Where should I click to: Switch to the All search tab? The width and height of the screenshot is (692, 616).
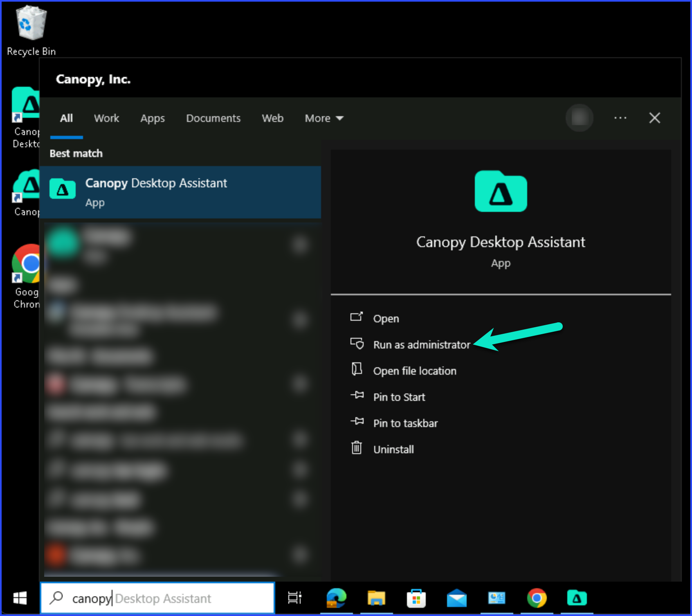coord(66,118)
